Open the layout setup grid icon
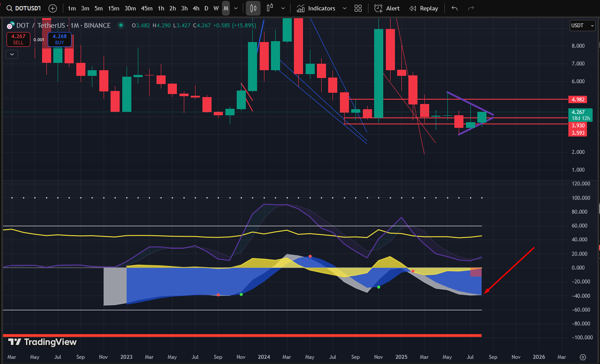This screenshot has height=364, width=600. [x=358, y=8]
